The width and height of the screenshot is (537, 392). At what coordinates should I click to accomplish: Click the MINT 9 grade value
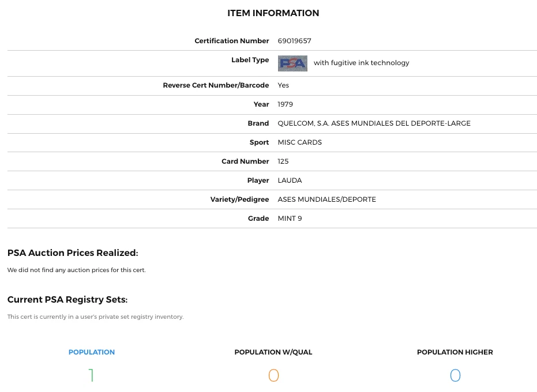290,218
